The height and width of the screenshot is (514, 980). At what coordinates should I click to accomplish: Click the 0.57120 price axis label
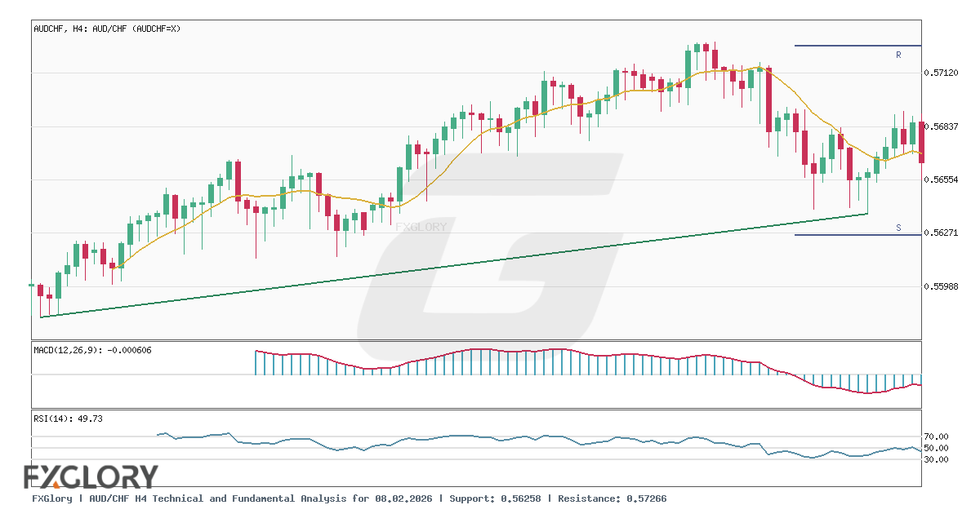(x=942, y=73)
